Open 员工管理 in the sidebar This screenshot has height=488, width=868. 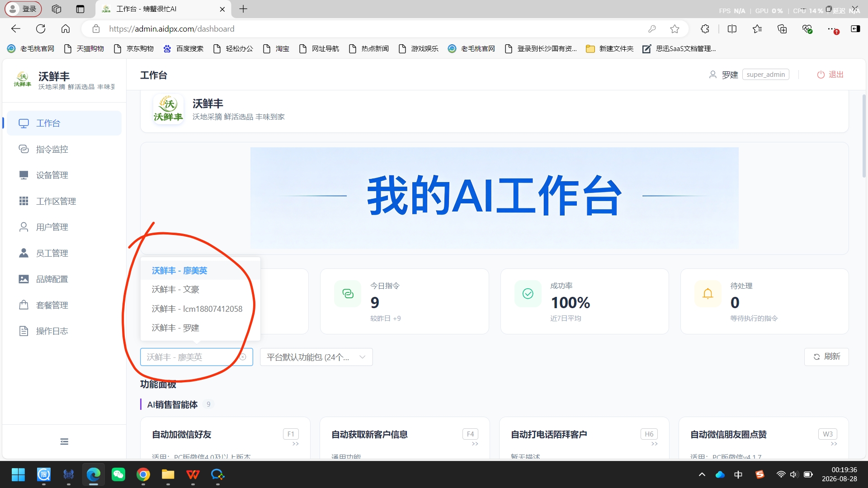coord(64,253)
